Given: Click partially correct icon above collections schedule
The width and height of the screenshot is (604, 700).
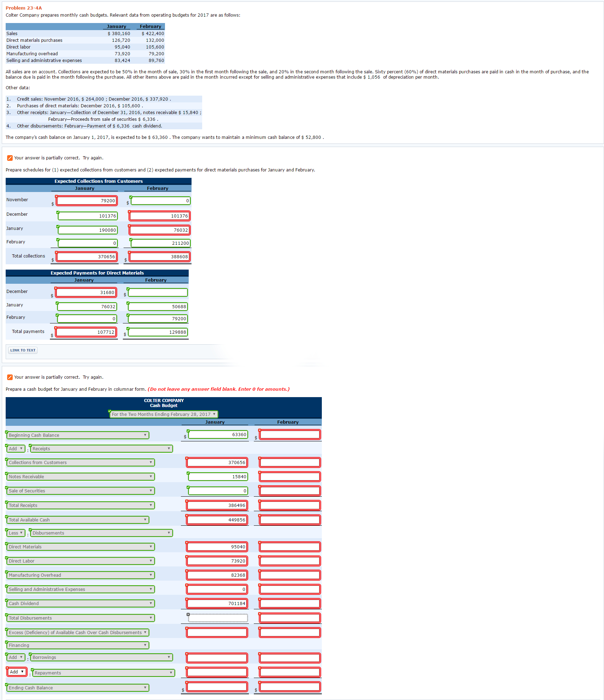Looking at the screenshot, I should tap(10, 158).
